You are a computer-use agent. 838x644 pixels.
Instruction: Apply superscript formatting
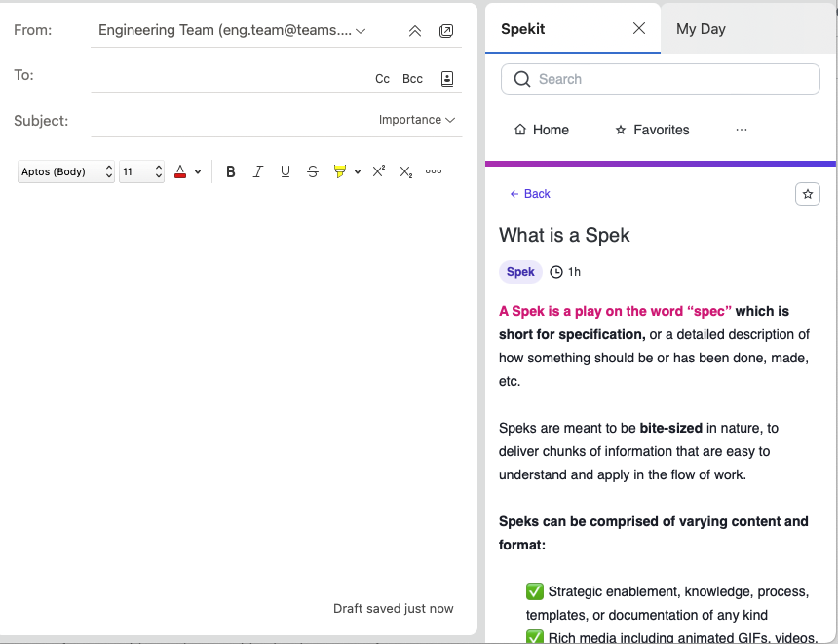(379, 171)
